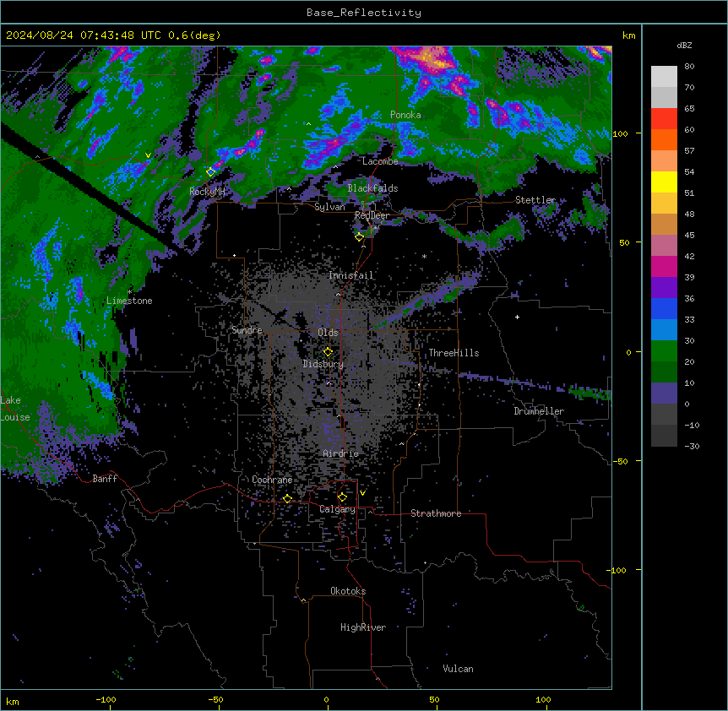Click the Limestone label
This screenshot has height=711, width=728.
click(129, 301)
